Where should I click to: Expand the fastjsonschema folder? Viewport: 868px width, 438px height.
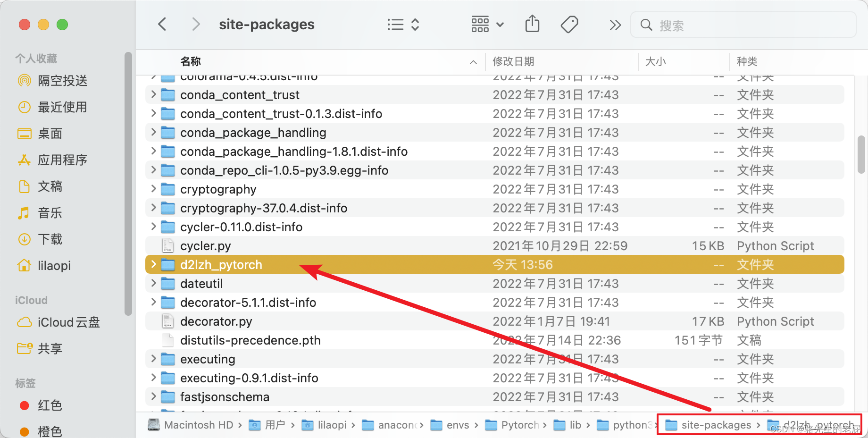[153, 396]
